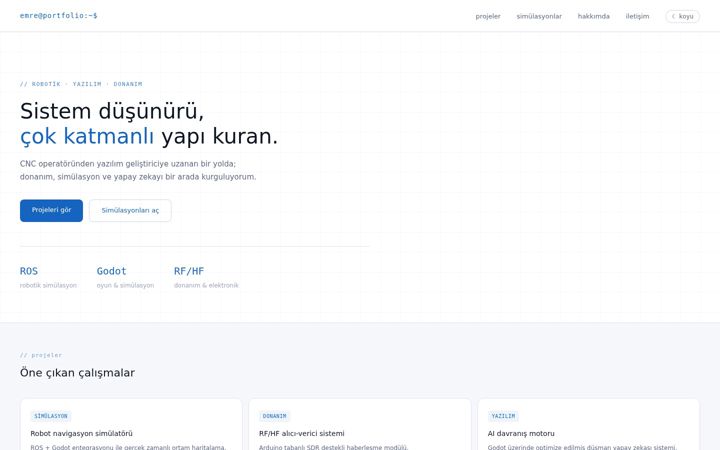Click the 'robotik simülasyon' caption
This screenshot has width=720, height=450.
[x=48, y=285]
